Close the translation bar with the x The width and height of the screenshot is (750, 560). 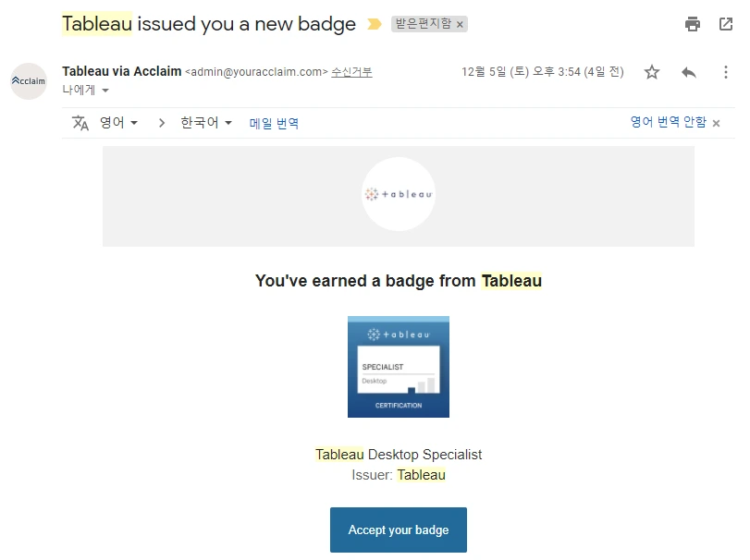(x=717, y=123)
